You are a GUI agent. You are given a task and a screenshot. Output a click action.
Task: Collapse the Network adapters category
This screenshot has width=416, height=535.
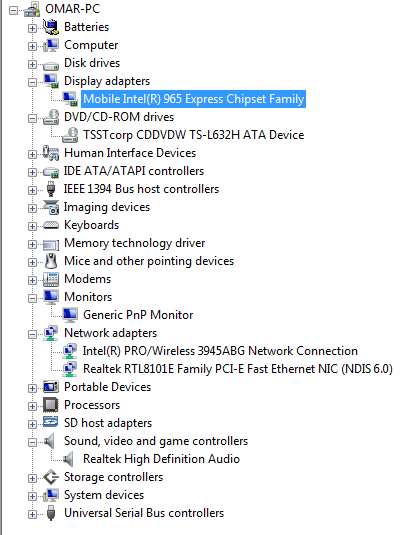click(x=32, y=334)
